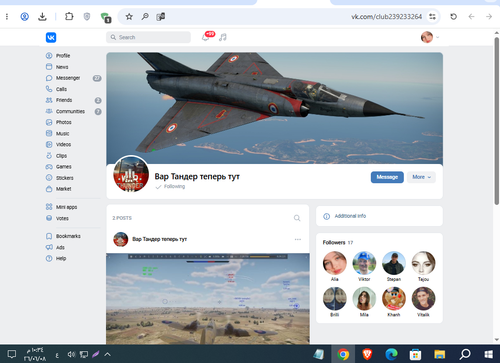Open site settings icon in address bar

[432, 17]
